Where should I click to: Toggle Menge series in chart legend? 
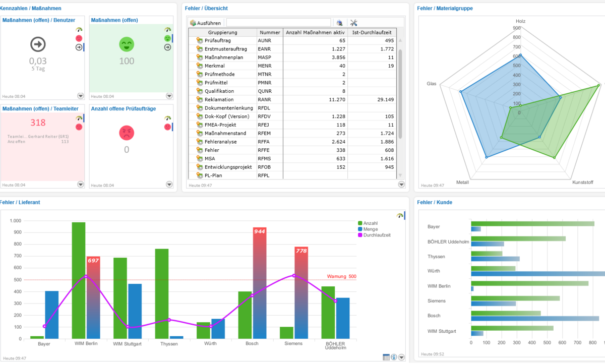click(x=371, y=229)
